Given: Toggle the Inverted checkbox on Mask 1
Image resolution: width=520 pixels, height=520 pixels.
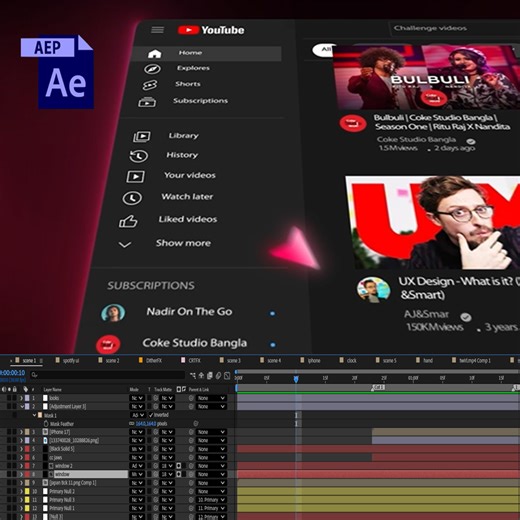Looking at the screenshot, I should pos(151,415).
